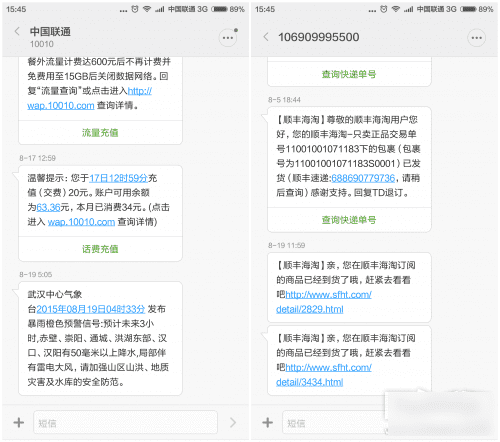This screenshot has height=442, width=500.
Task: Tap tracking number 688690779736 link
Action: click(x=363, y=178)
